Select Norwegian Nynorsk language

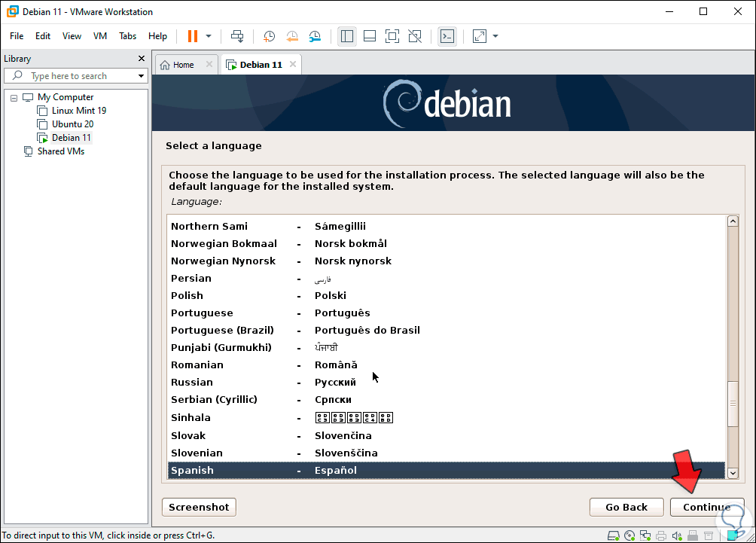pyautogui.click(x=446, y=261)
